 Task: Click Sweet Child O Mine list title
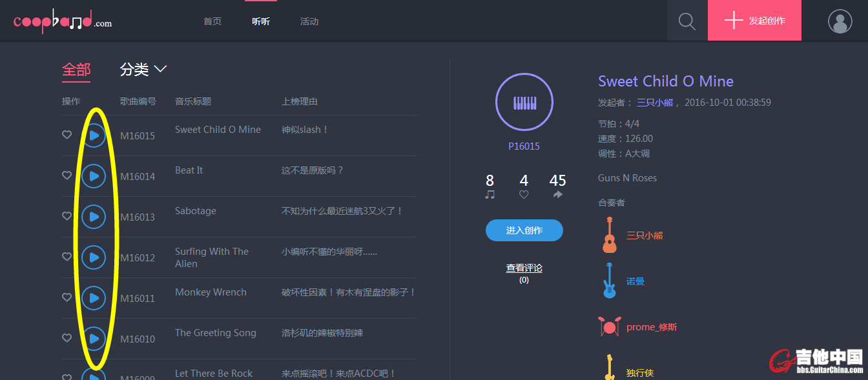(x=218, y=130)
